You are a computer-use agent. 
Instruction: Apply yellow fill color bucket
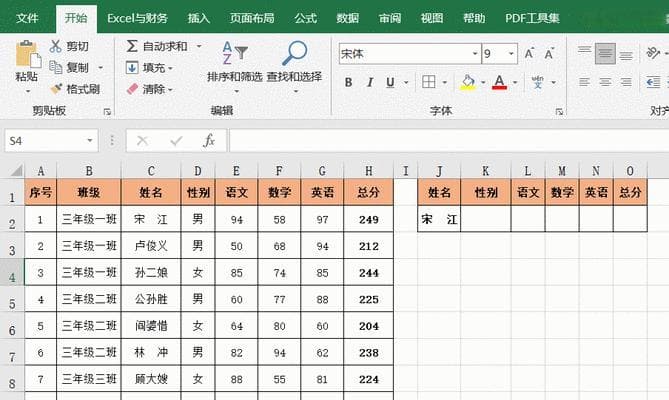click(468, 82)
